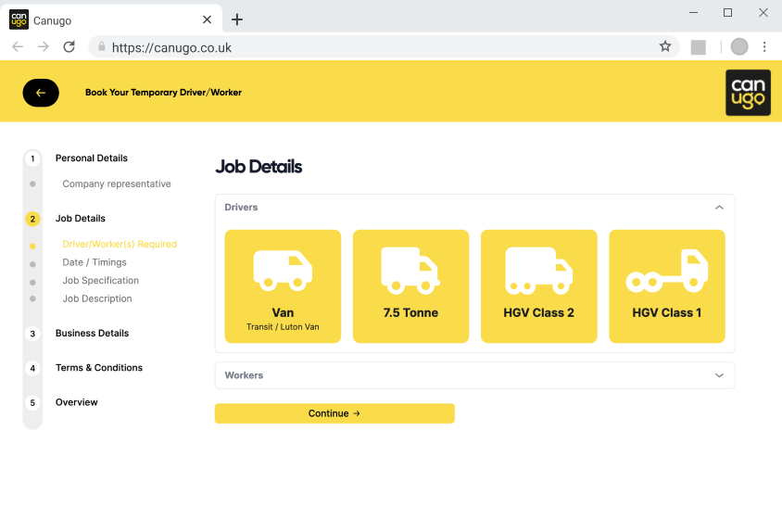Open Date / Timings sub-step
The image size is (782, 532).
[x=95, y=262]
